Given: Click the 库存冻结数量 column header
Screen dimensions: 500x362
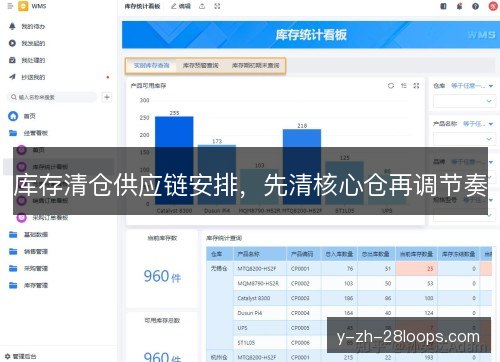Looking at the screenshot, I should coord(459,254).
